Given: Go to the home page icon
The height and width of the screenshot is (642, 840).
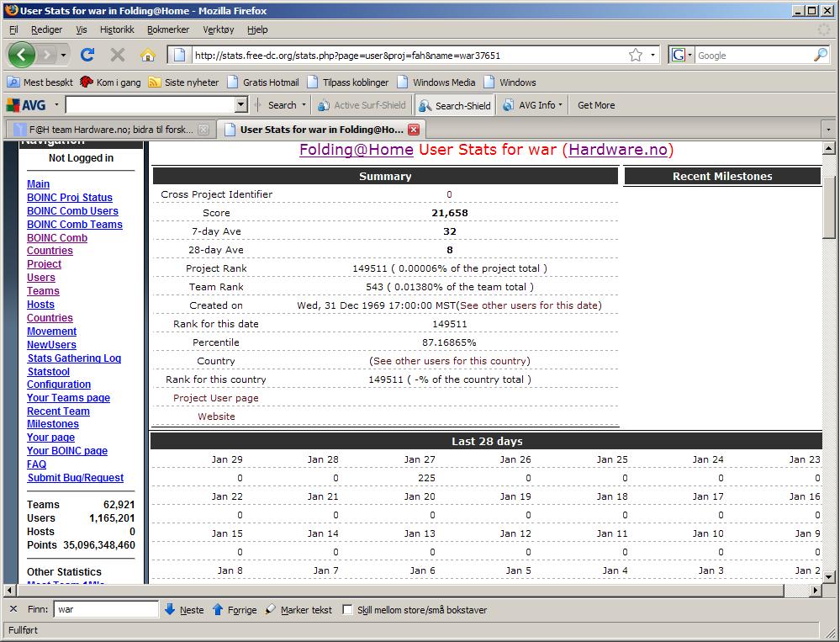Looking at the screenshot, I should point(147,55).
